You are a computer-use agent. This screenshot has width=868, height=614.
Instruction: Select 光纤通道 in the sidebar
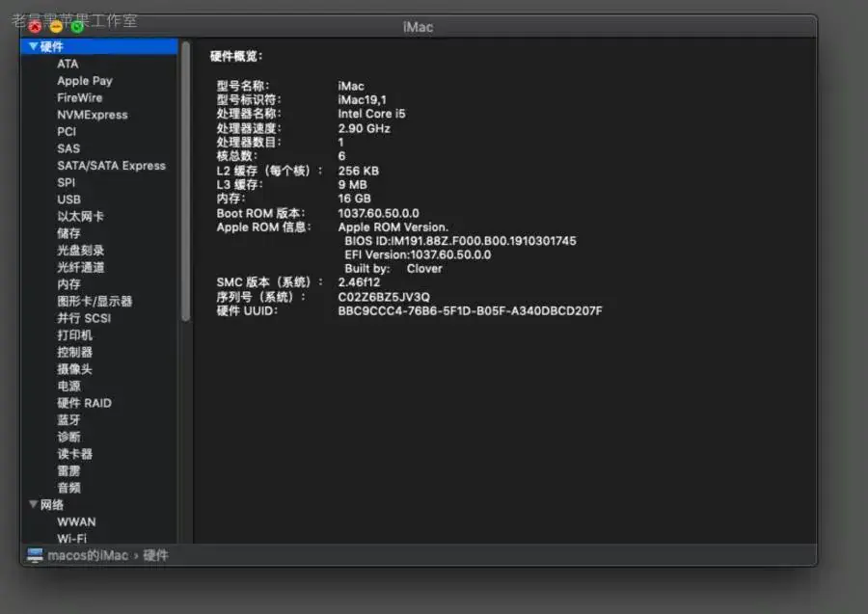(80, 267)
